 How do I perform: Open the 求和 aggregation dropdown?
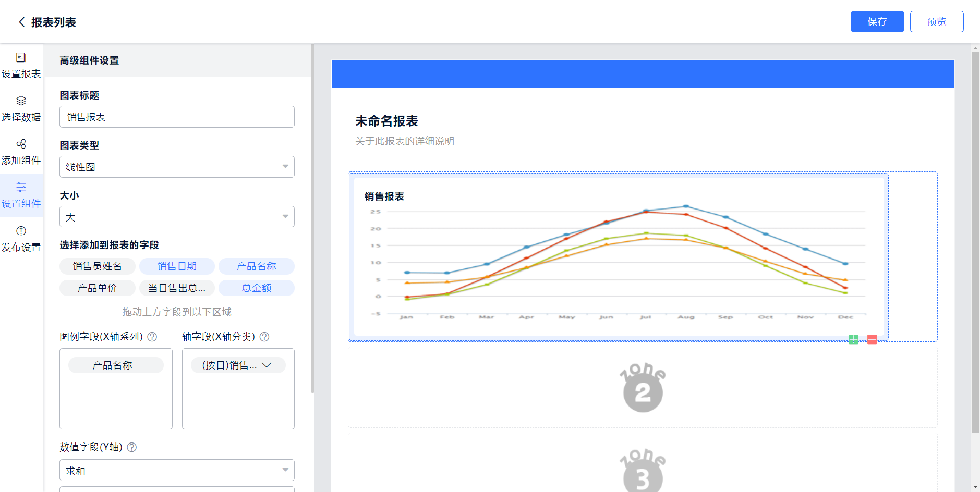pos(177,471)
